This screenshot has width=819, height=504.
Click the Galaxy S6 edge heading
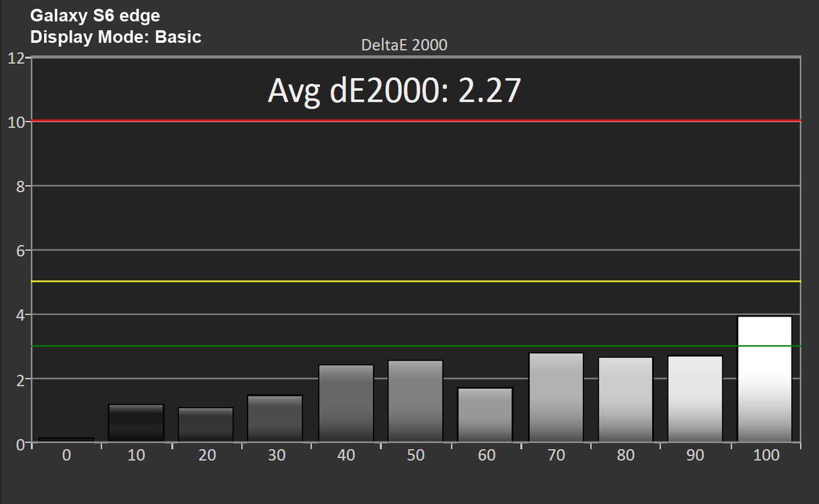[95, 16]
